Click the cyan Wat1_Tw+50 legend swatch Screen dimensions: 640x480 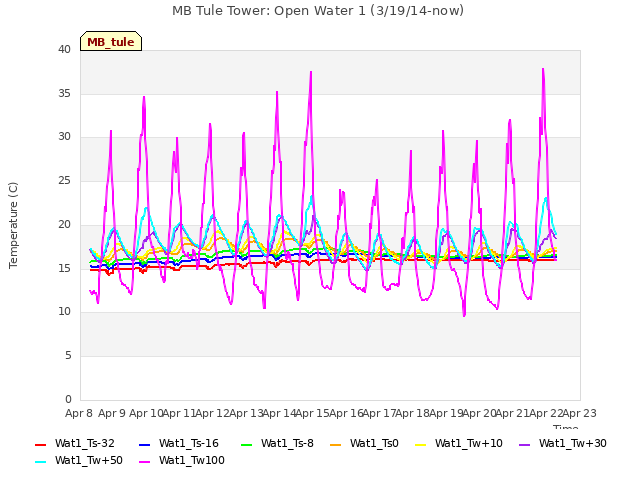(x=41, y=462)
